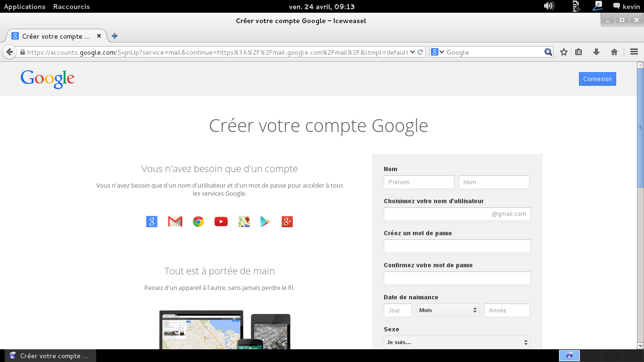This screenshot has height=362, width=644.
Task: Click the "Créer votre compte Google" page heading
Action: click(x=319, y=126)
